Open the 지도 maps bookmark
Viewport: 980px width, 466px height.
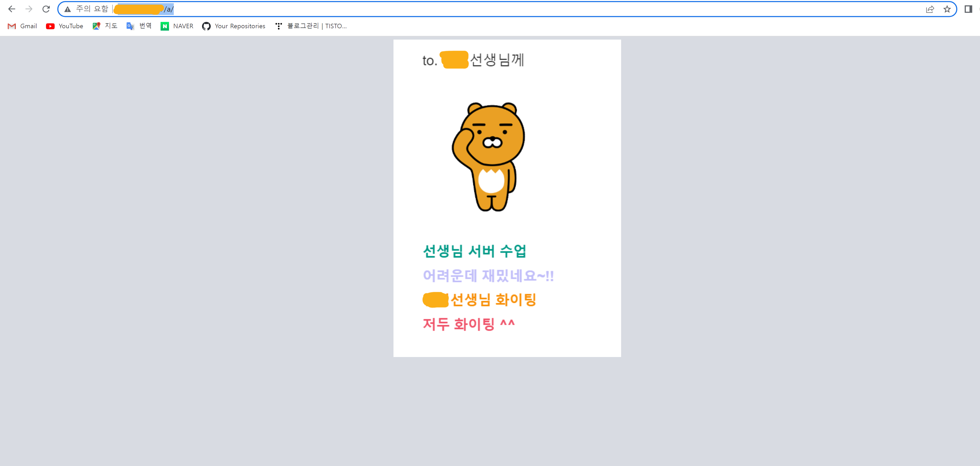pos(105,26)
